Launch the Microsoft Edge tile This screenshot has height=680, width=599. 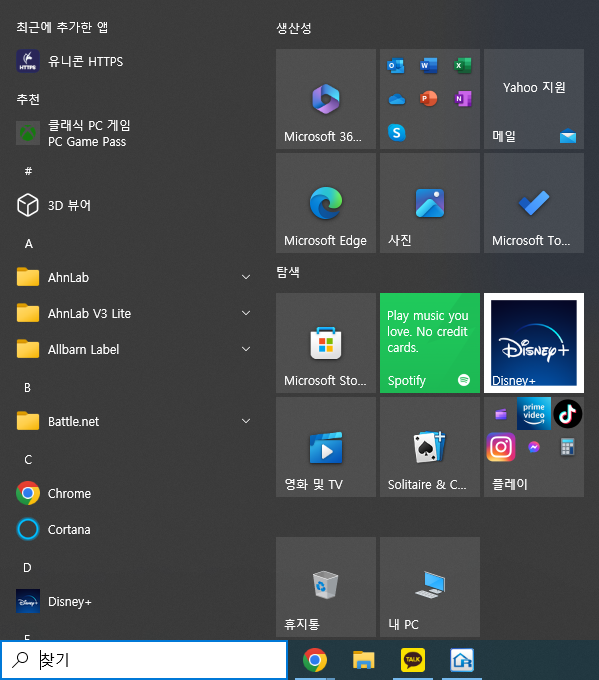point(326,203)
